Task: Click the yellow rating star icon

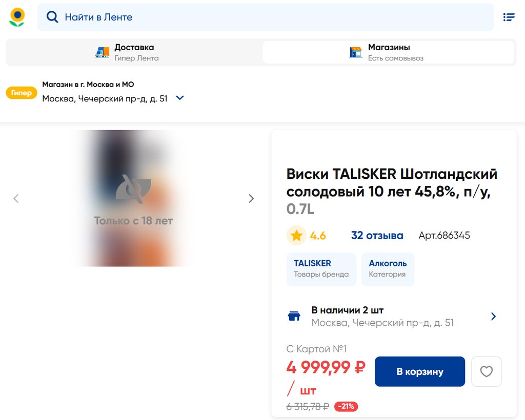Action: 296,236
